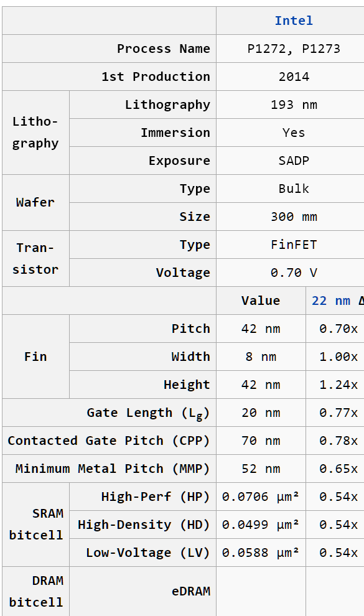Click the Minimum Metal Pitch (MMP) label
This screenshot has width=364, height=616.
pyautogui.click(x=113, y=469)
